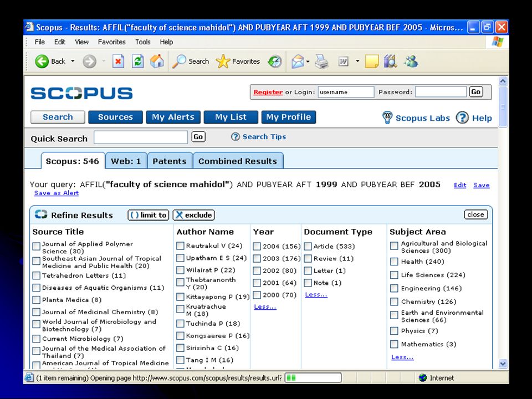Check author Reutrakul V
The image size is (532, 399).
181,245
